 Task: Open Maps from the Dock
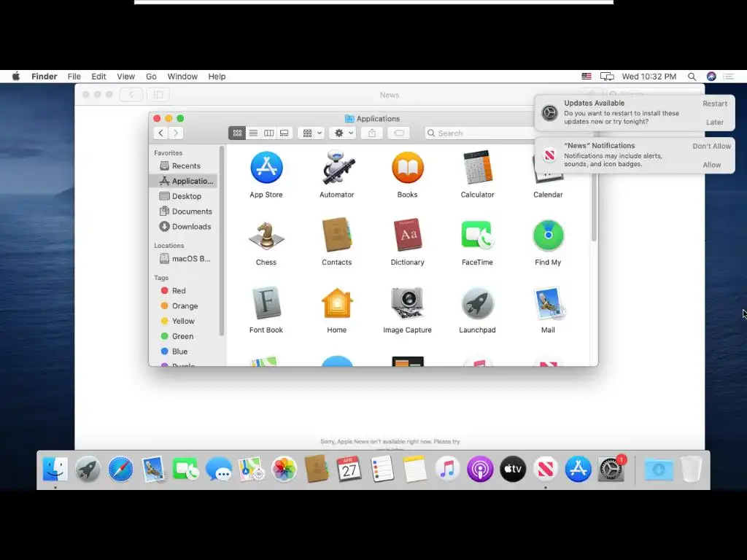coord(251,469)
